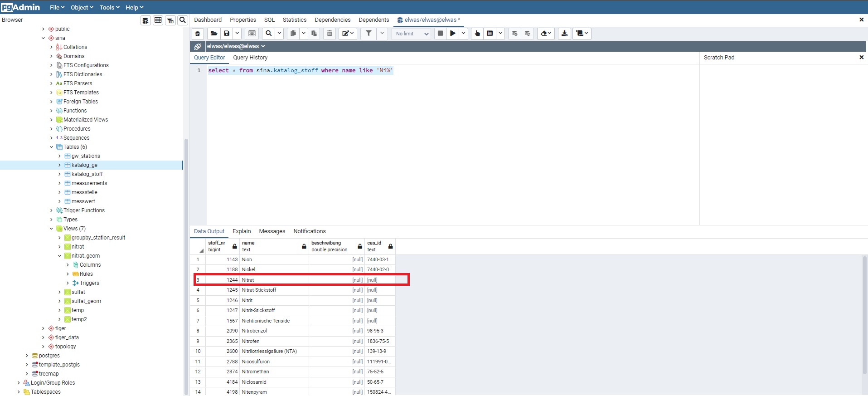Viewport: 868px width, 396px height.
Task: Click the Execute query play button
Action: click(452, 34)
